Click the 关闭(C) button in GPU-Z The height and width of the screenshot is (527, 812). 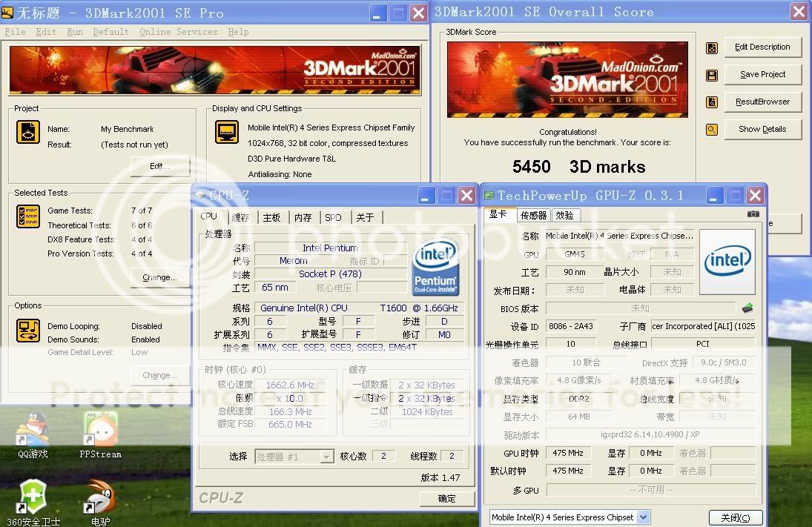pyautogui.click(x=736, y=517)
